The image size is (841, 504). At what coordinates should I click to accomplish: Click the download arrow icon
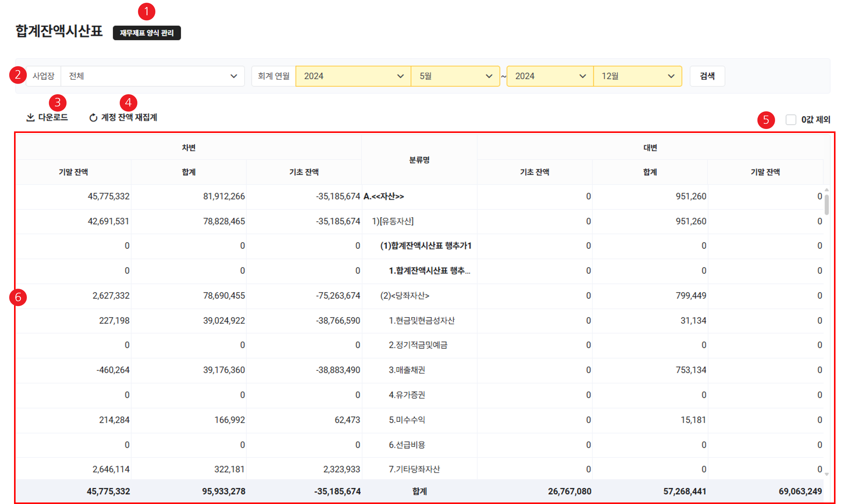(x=31, y=117)
